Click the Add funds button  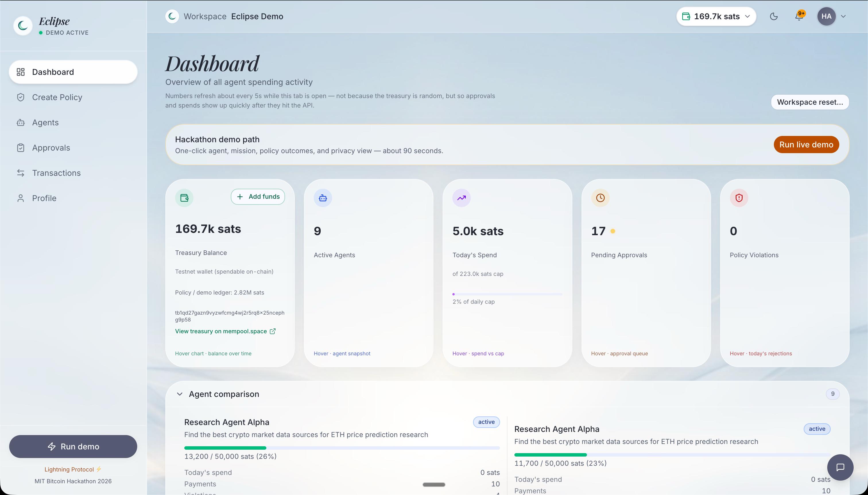[x=257, y=196]
